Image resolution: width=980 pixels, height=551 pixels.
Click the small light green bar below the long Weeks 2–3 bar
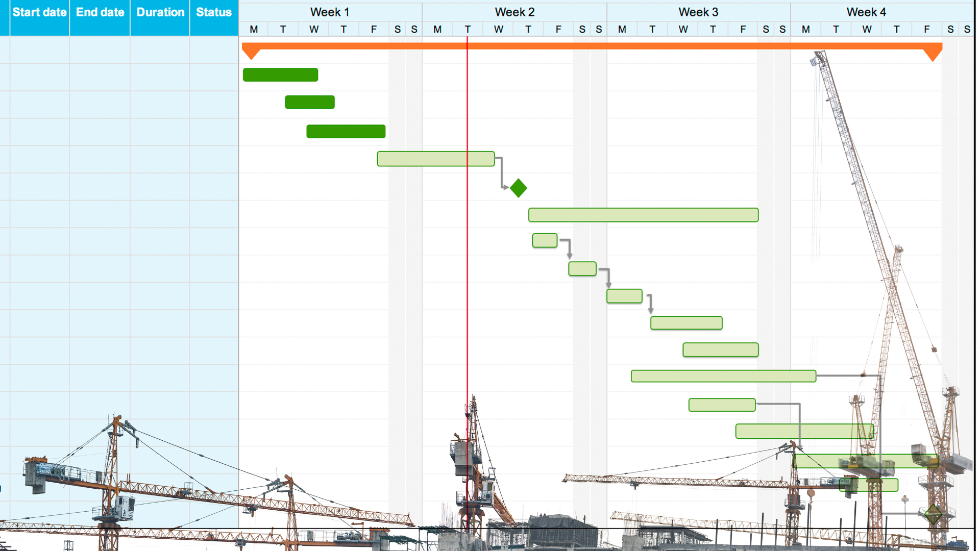(545, 240)
